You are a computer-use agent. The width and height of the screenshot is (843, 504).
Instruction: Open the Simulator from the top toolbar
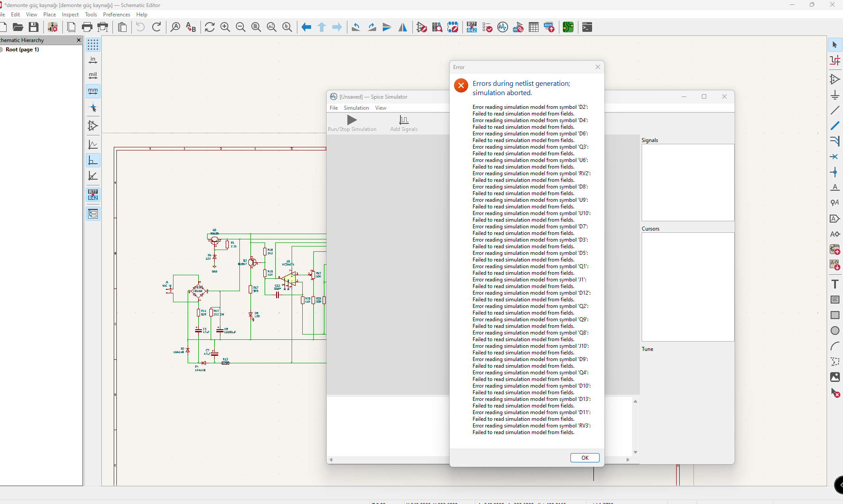[x=503, y=27]
